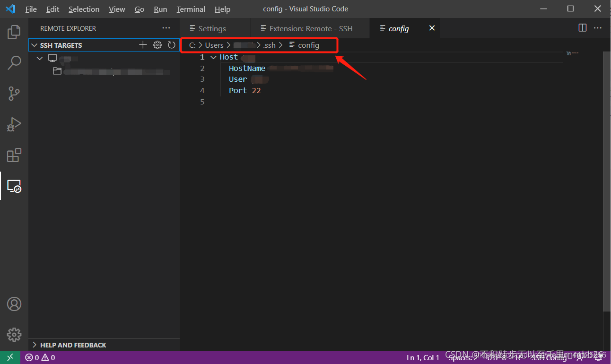
Task: Open SSH configure gear in SSH Targets header
Action: pyautogui.click(x=157, y=45)
